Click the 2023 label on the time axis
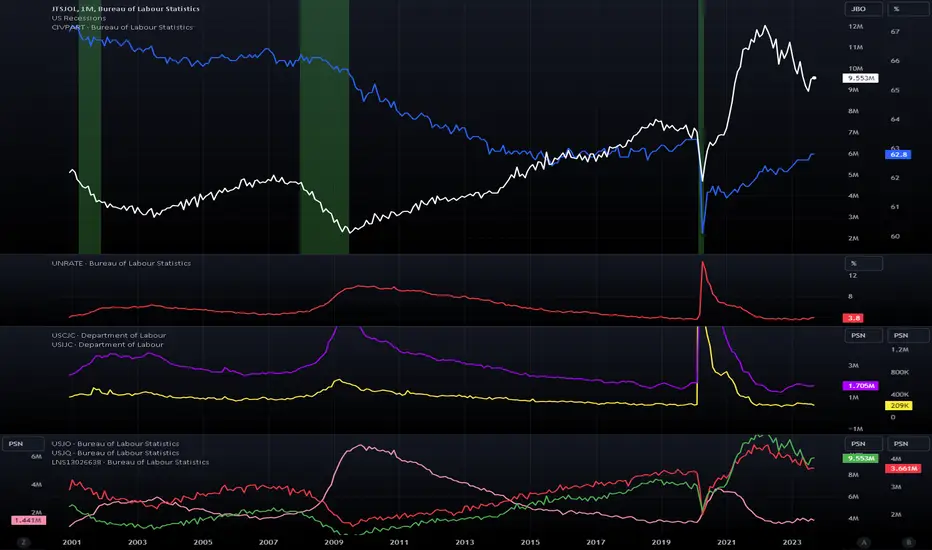932x550 pixels. [792, 542]
